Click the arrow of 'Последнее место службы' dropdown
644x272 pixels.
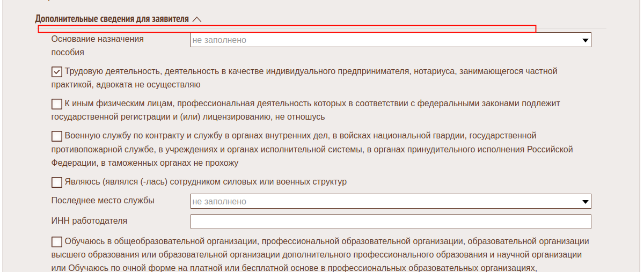[x=584, y=202]
